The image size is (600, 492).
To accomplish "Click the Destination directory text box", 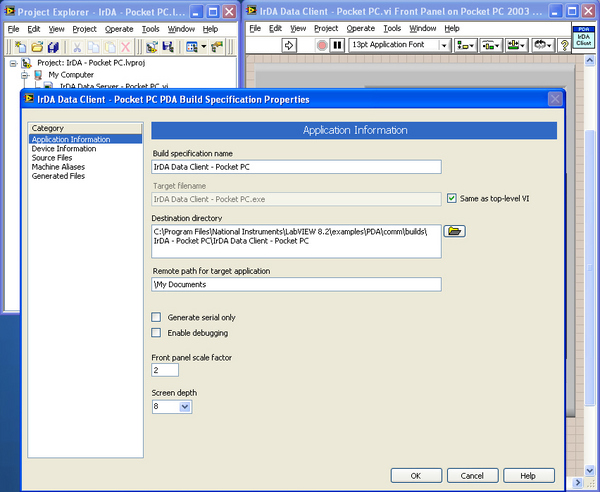I will pos(296,241).
